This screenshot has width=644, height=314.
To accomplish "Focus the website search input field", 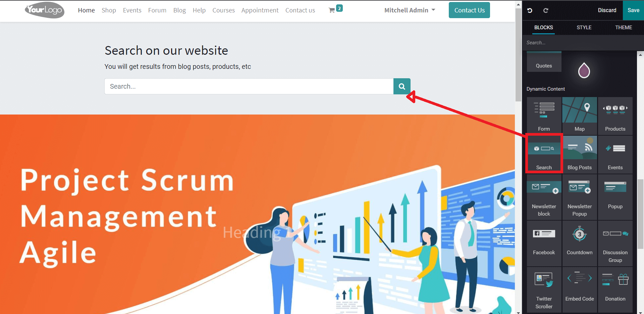I will (249, 86).
